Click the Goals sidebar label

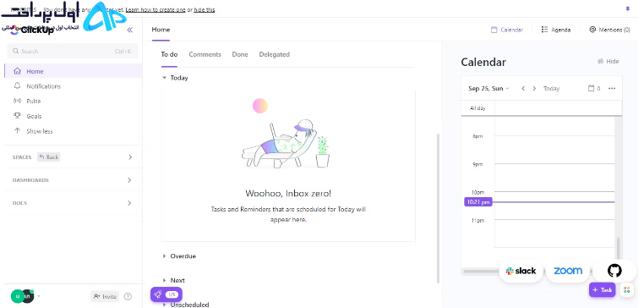[34, 116]
